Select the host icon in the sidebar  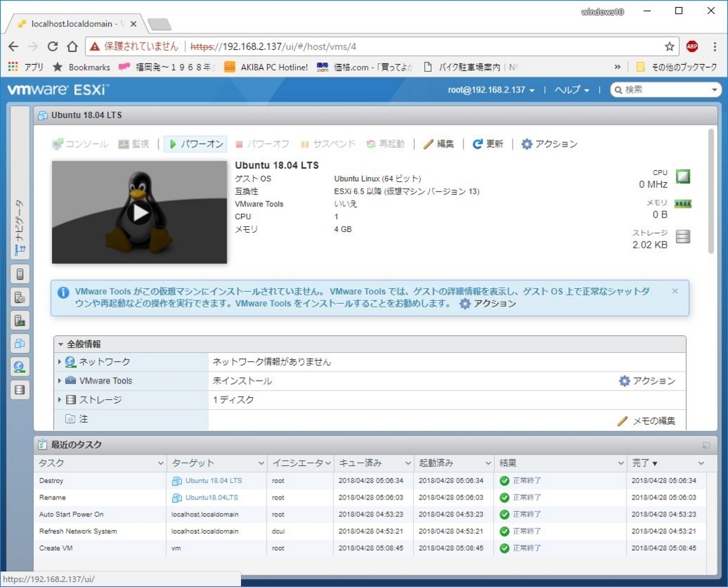click(x=20, y=274)
